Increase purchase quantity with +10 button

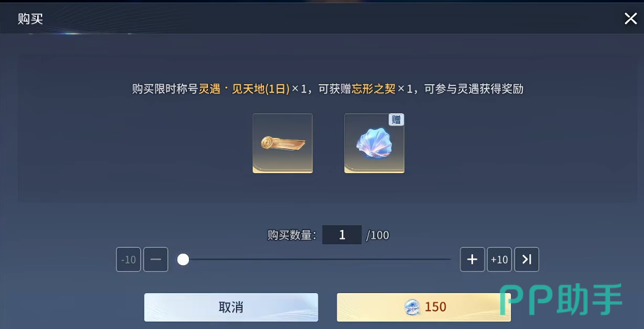pyautogui.click(x=500, y=259)
